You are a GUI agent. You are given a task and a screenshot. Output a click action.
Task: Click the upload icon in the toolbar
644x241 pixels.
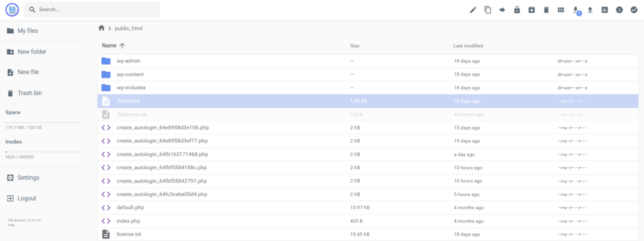[590, 10]
